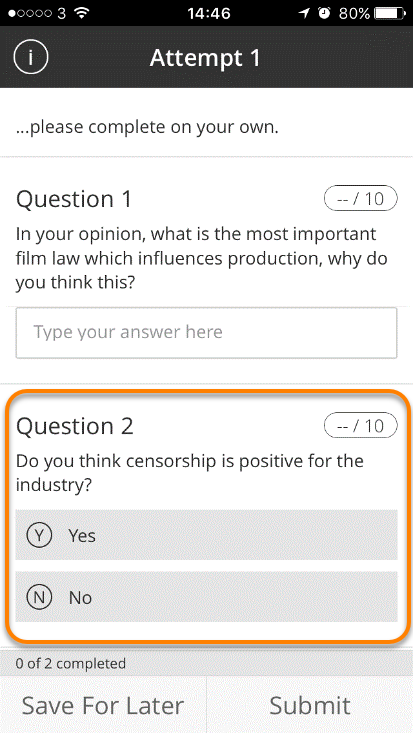Tap the battery icon in status bar
This screenshot has width=413, height=733.
tap(391, 13)
